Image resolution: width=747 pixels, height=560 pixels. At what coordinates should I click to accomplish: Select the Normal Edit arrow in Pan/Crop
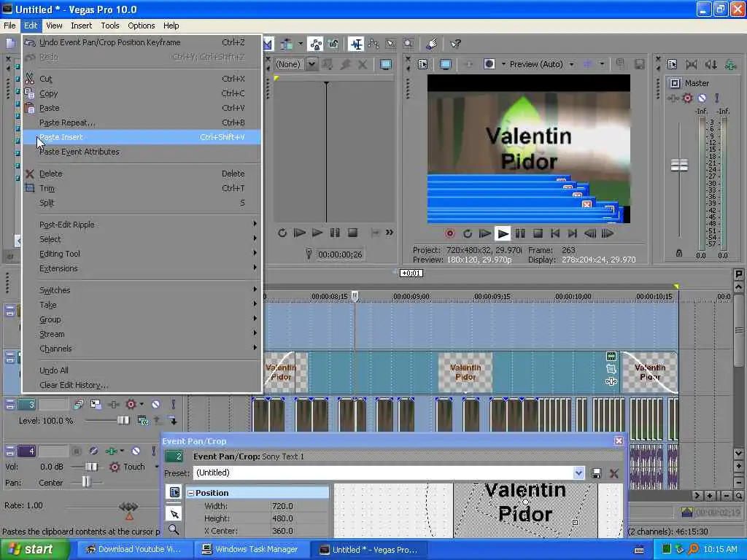[174, 514]
